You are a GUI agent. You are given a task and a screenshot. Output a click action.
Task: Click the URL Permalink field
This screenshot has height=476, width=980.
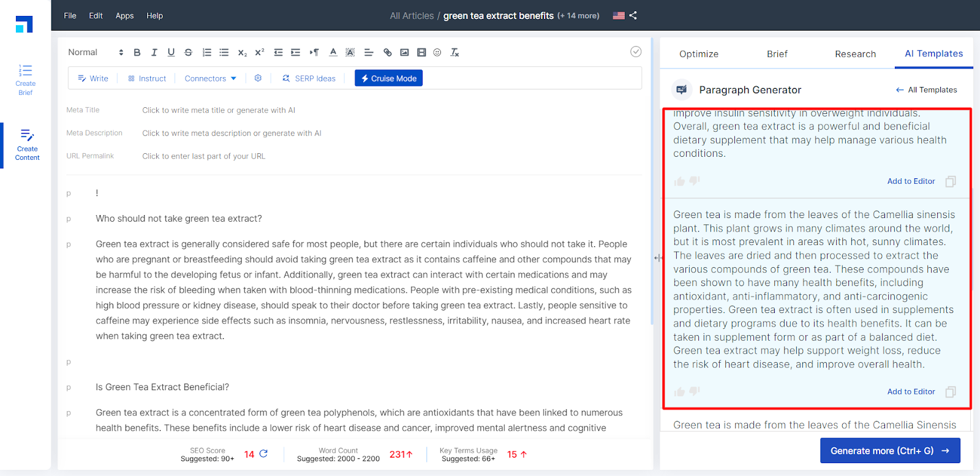click(x=203, y=156)
